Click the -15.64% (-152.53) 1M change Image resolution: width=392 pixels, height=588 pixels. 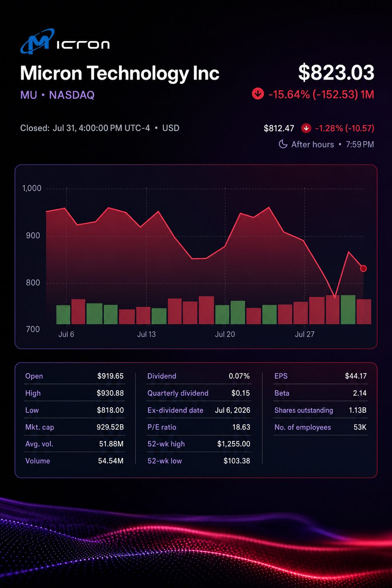(321, 94)
